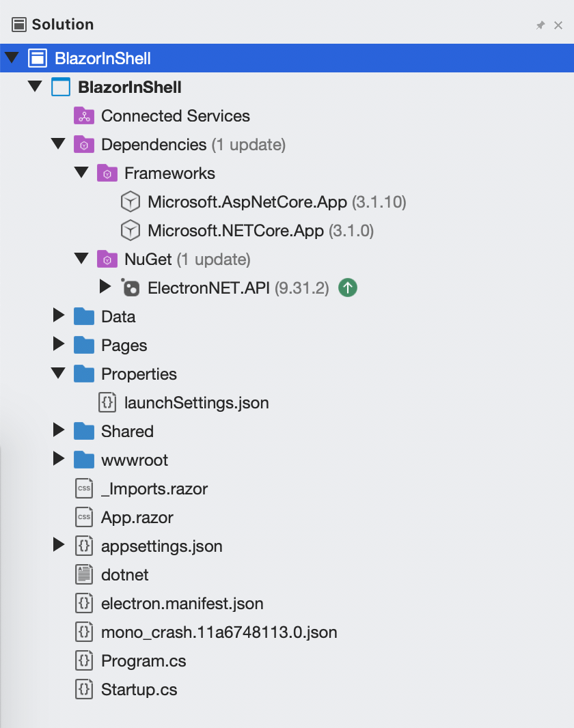Viewport: 574px width, 728px height.
Task: Expand the wwwroot folder
Action: pyautogui.click(x=59, y=459)
